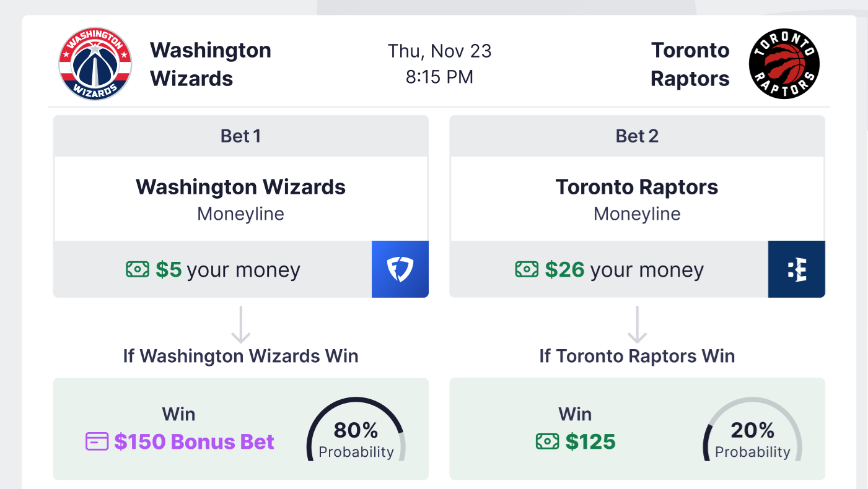Click the down arrow under Bet 2

point(637,324)
